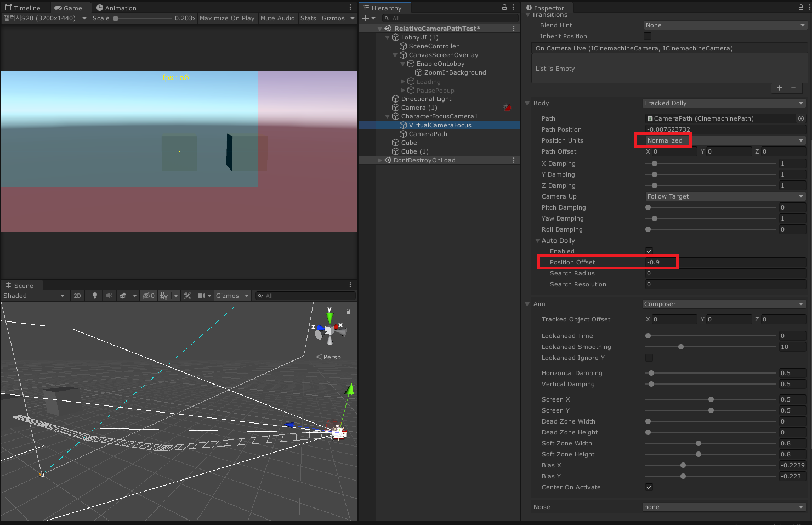The width and height of the screenshot is (812, 525).
Task: Toggle grid visibility icon in Scene toolbar
Action: 164,296
